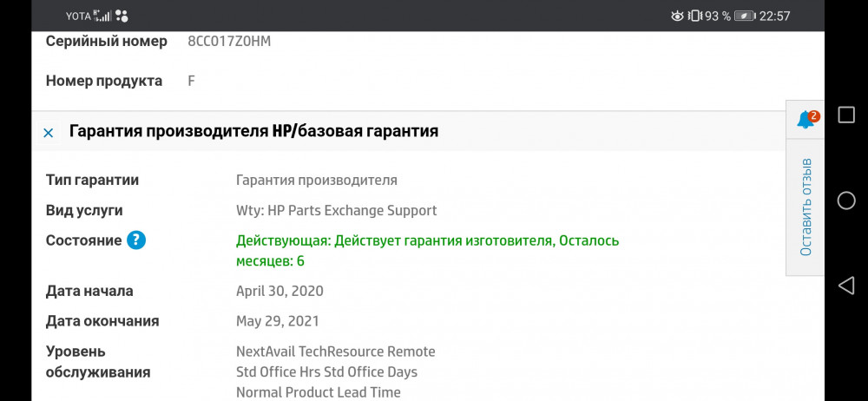Click NextAvail TechResource Remote text
The height and width of the screenshot is (401, 868).
(x=335, y=352)
